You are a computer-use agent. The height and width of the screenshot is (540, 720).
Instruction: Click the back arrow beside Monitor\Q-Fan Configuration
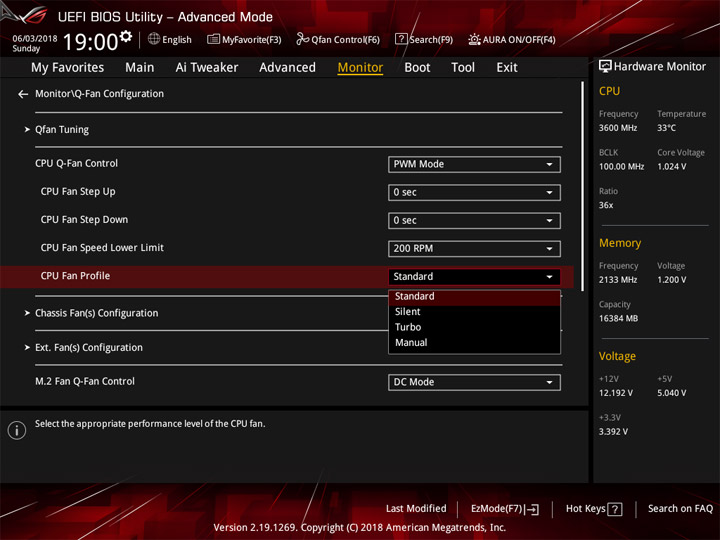coord(23,94)
